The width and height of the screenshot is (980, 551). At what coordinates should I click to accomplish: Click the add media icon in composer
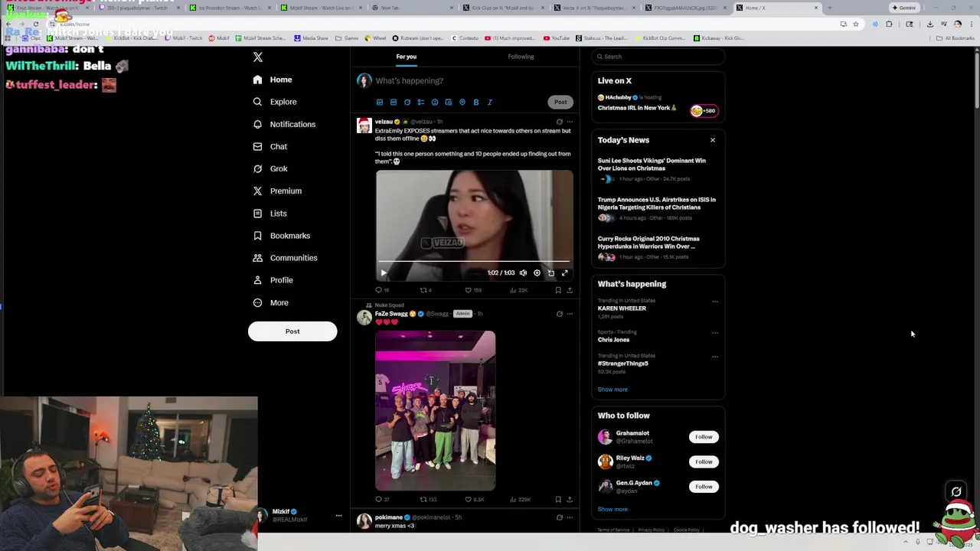380,103
